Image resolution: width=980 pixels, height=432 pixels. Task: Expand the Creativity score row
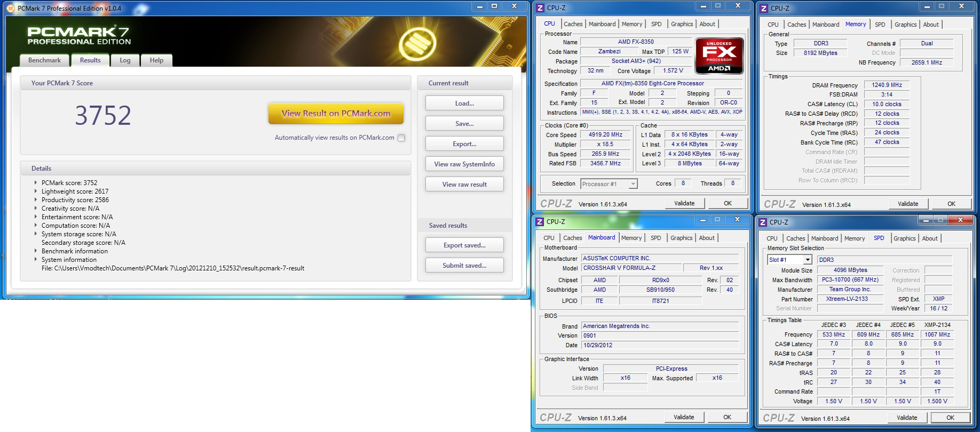pyautogui.click(x=36, y=208)
